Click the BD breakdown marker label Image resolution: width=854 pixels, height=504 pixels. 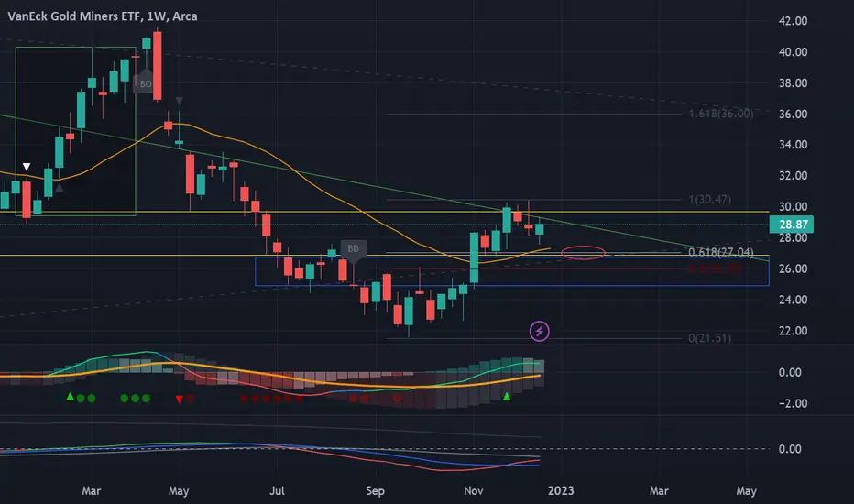(x=353, y=250)
